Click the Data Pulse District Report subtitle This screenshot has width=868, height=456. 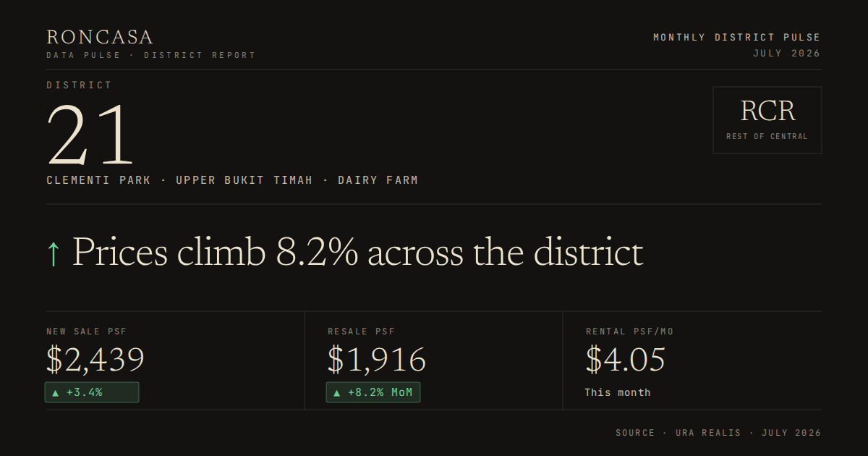click(151, 55)
